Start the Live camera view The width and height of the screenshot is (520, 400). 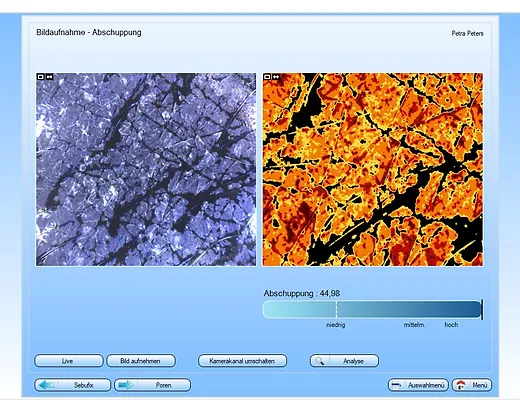69,361
